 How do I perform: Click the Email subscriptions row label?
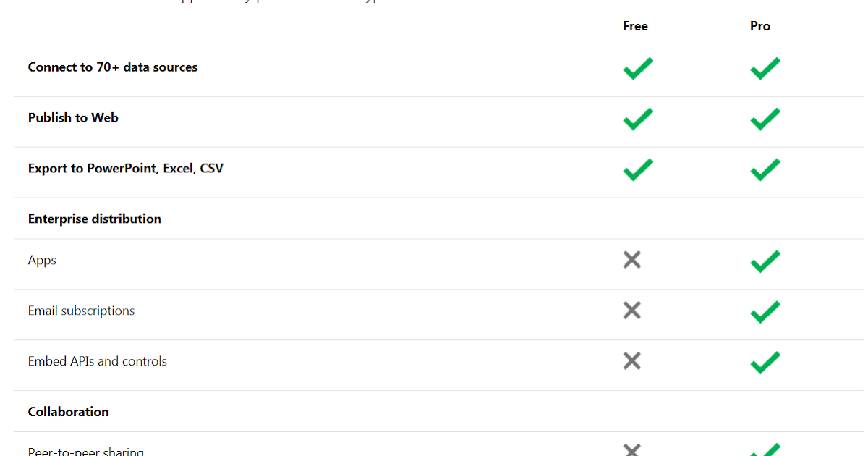(x=81, y=311)
